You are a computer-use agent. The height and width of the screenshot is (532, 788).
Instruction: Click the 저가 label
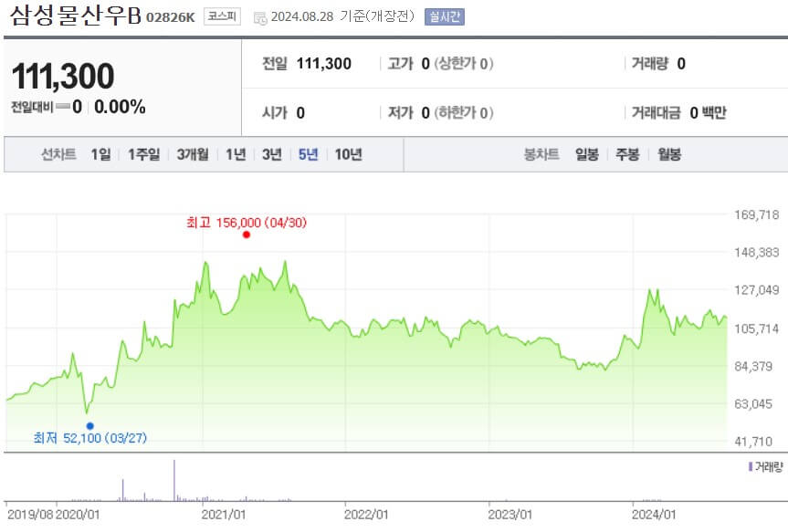401,113
